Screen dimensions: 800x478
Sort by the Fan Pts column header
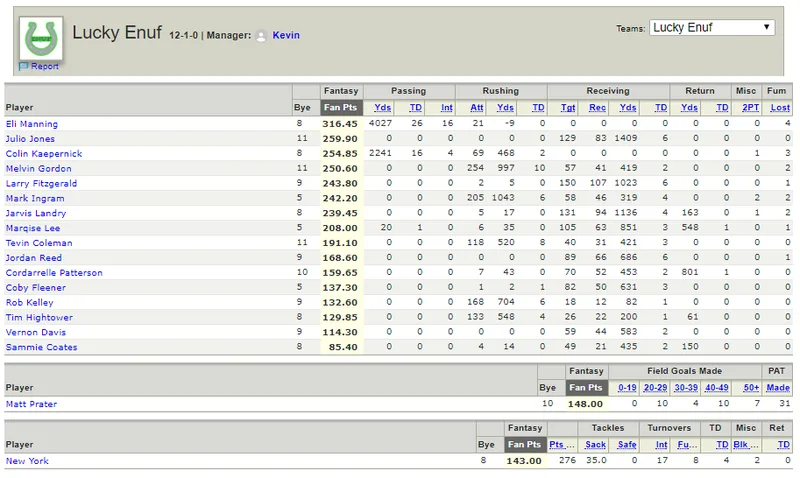340,108
